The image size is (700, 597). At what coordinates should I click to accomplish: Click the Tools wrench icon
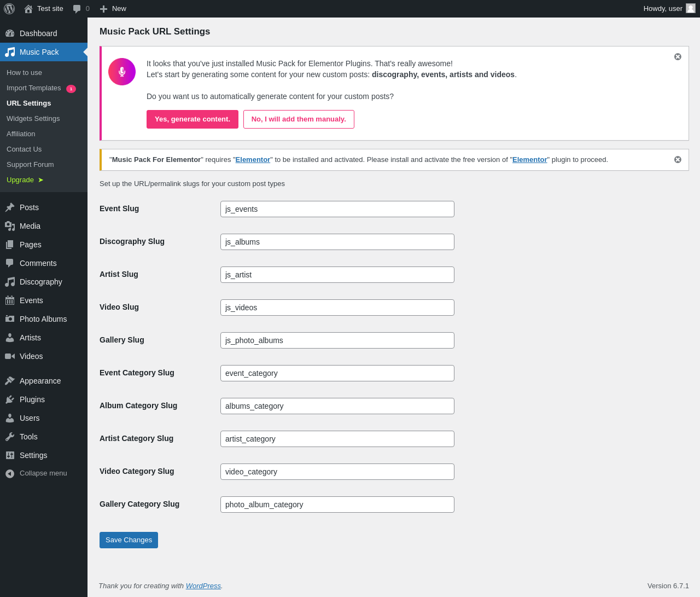10,437
